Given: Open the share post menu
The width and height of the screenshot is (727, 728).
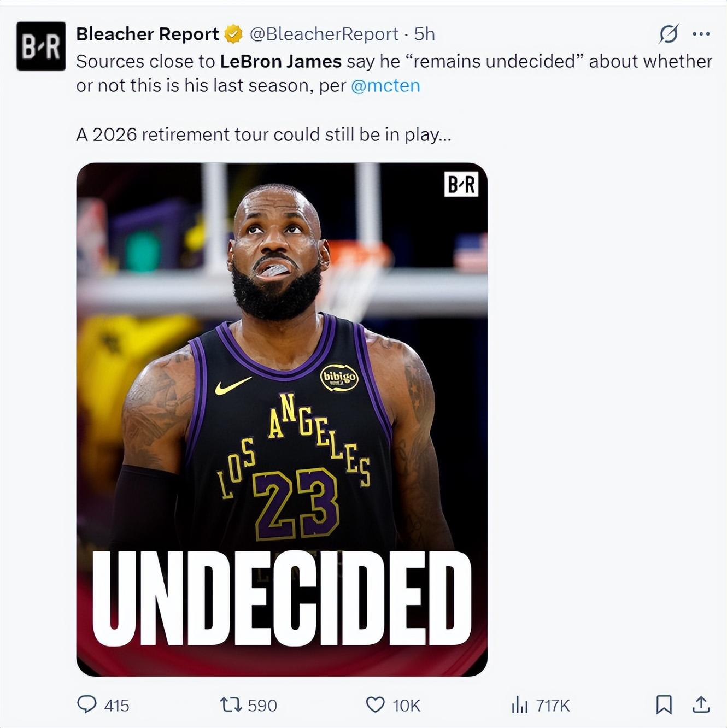Looking at the screenshot, I should point(701,704).
